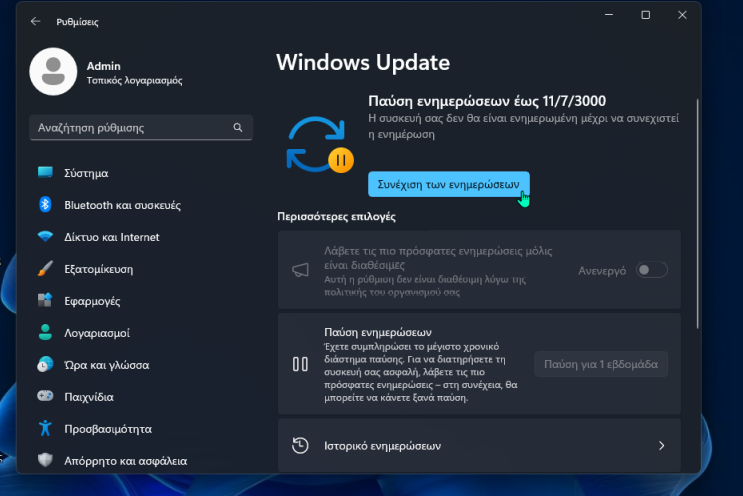The image size is (743, 496).
Task: Click the shield icon for Απόρρητο και ασφάλεια
Action: pos(45,460)
